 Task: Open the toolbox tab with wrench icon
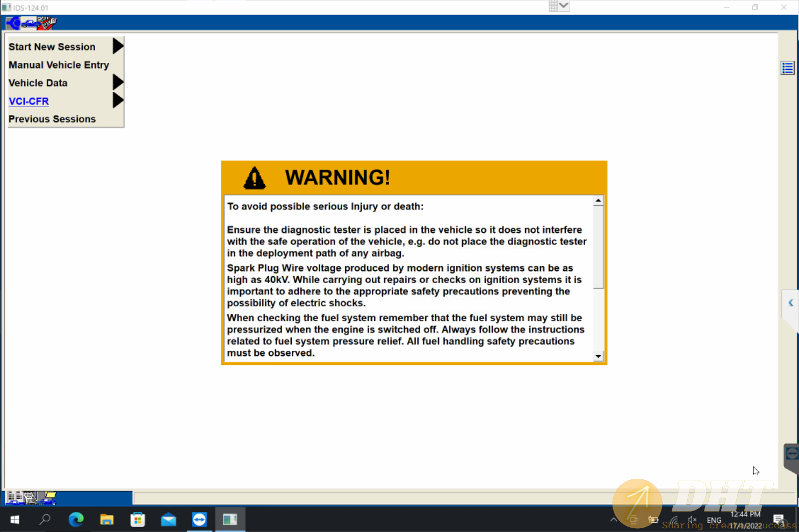pyautogui.click(x=47, y=23)
